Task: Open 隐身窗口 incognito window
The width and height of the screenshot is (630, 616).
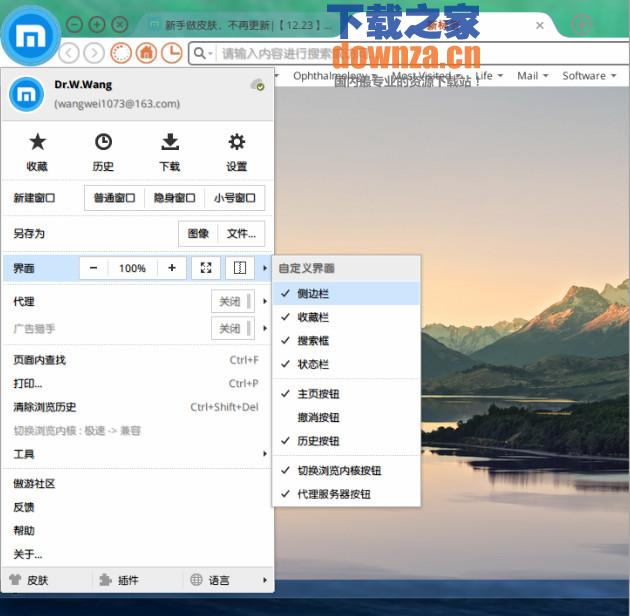Action: click(174, 198)
